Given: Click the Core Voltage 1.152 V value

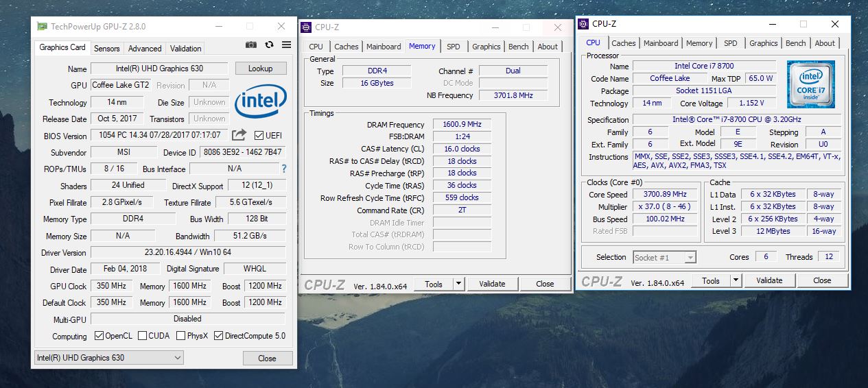Looking at the screenshot, I should [x=751, y=103].
